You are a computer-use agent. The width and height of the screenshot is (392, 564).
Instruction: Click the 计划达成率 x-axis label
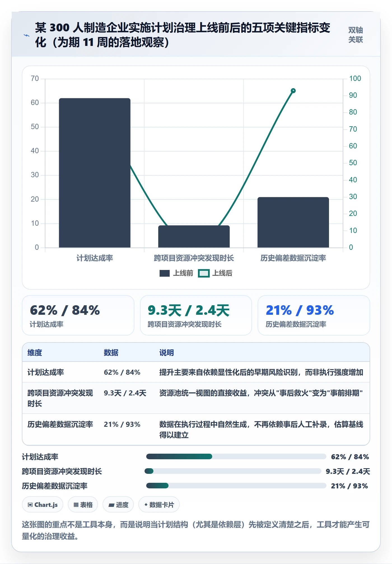[95, 258]
